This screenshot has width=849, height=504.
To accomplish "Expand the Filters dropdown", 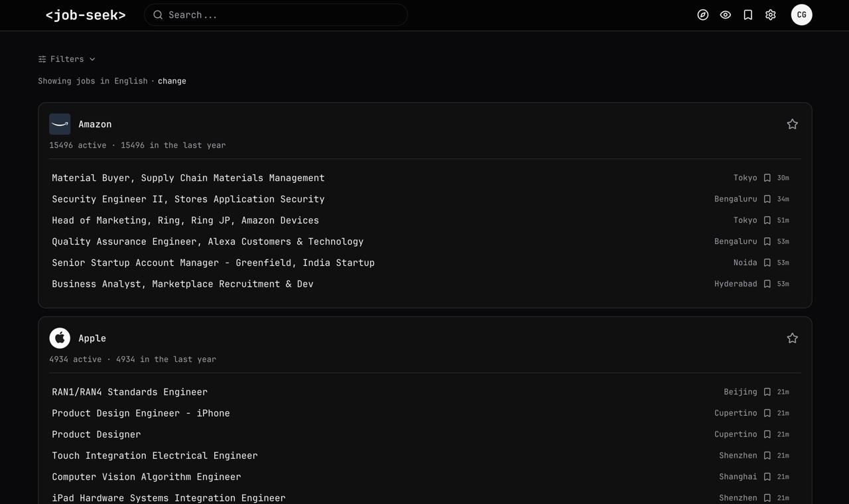I will pyautogui.click(x=67, y=59).
